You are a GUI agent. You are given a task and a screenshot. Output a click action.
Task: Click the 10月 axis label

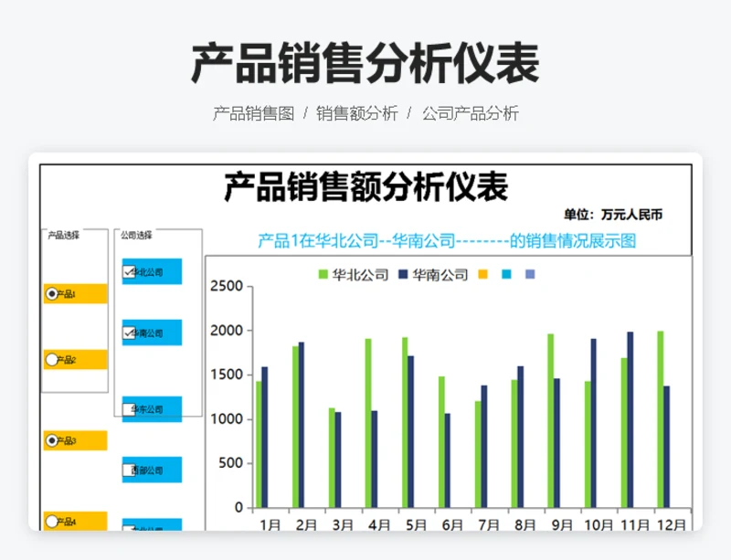[x=599, y=524]
